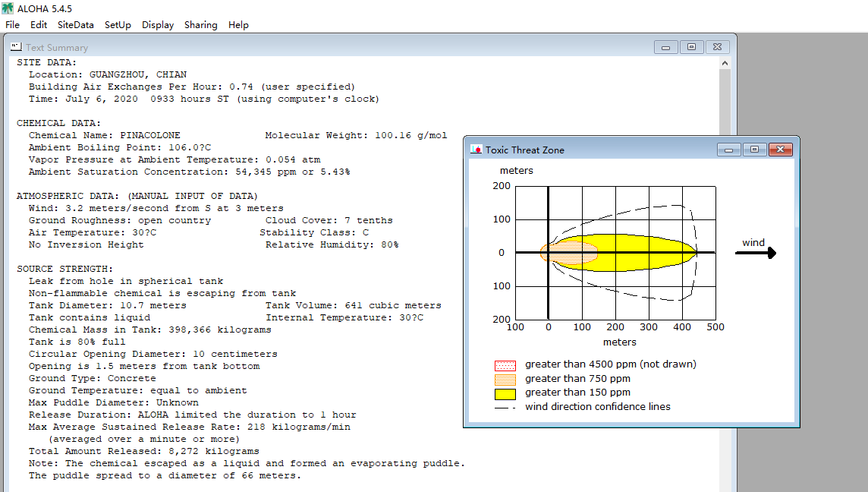This screenshot has width=868, height=492.
Task: Open the File menu
Action: (x=12, y=25)
